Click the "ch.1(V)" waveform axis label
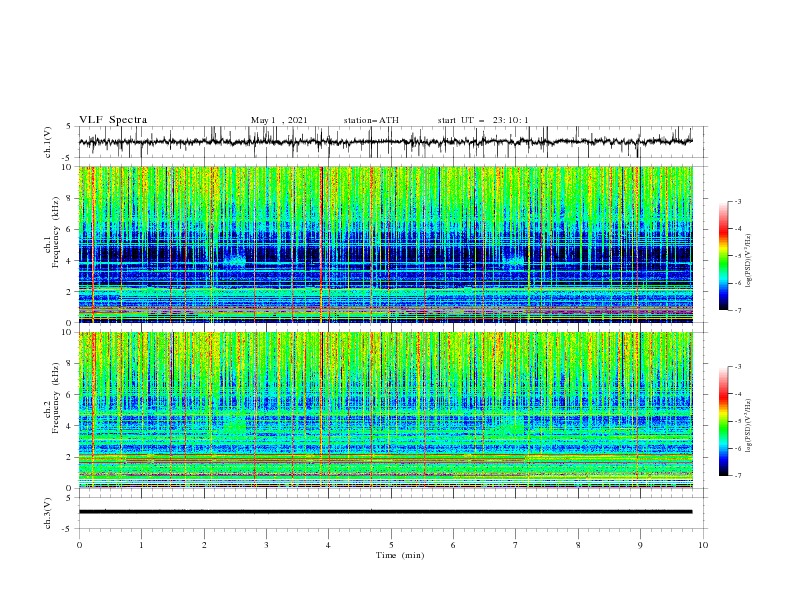 48,142
